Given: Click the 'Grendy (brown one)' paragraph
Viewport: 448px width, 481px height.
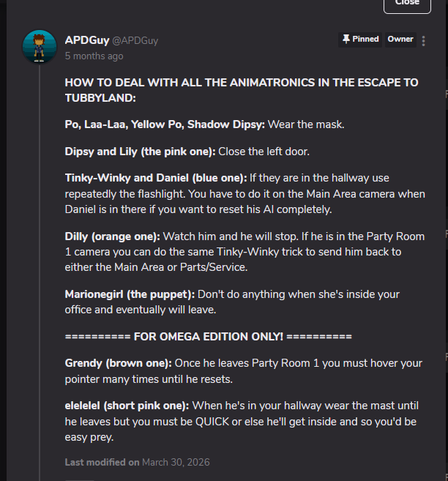Looking at the screenshot, I should tap(243, 370).
